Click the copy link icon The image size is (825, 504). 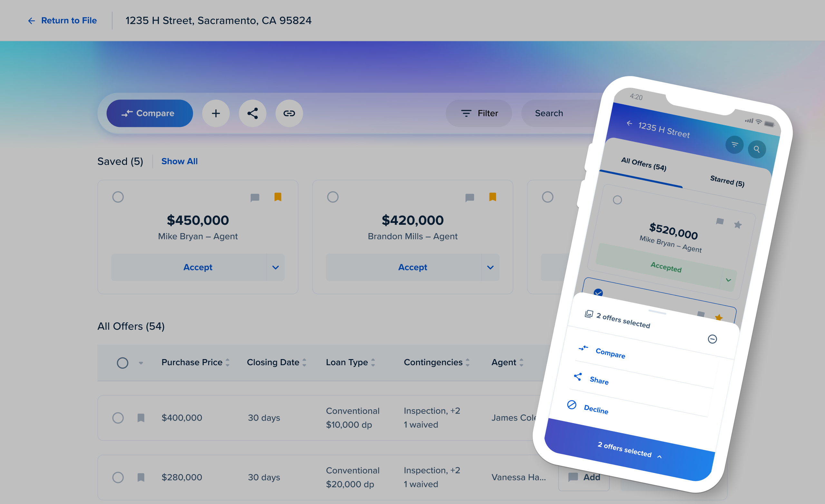click(x=289, y=113)
